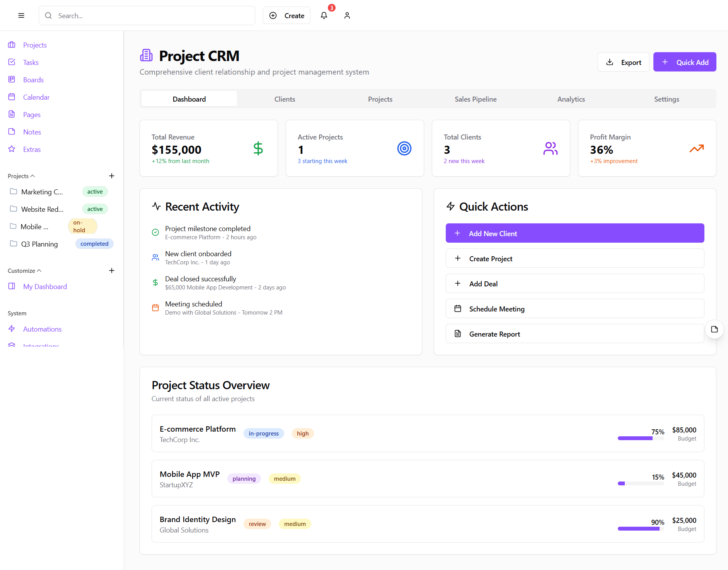This screenshot has height=570, width=728.
Task: Collapse the Customize section
Action: (39, 271)
